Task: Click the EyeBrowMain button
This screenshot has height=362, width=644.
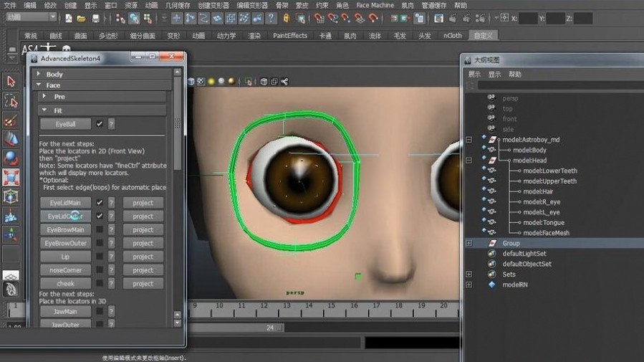Action: click(x=65, y=229)
